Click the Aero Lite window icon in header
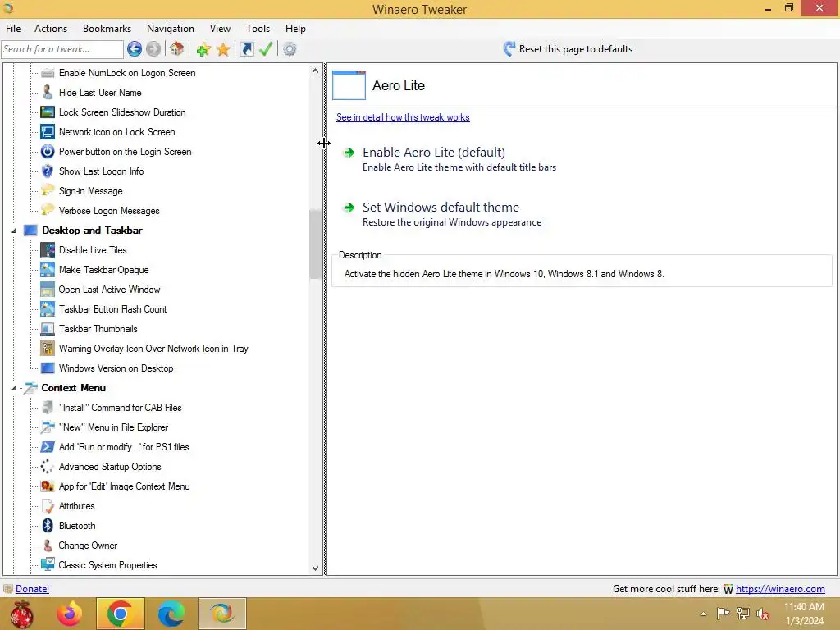This screenshot has height=630, width=840. pos(349,85)
